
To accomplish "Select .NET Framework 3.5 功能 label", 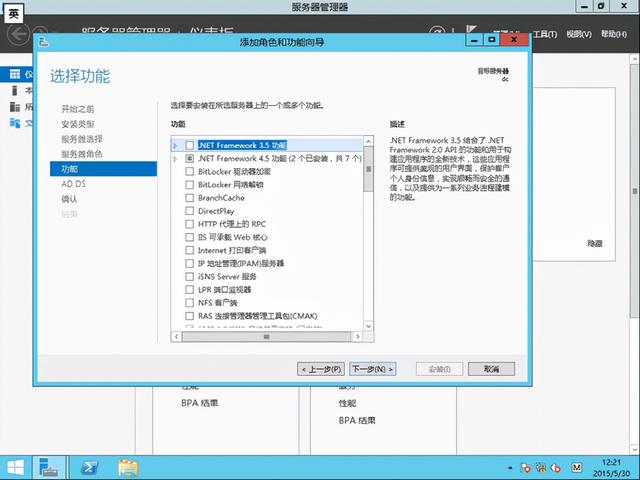I will 242,145.
